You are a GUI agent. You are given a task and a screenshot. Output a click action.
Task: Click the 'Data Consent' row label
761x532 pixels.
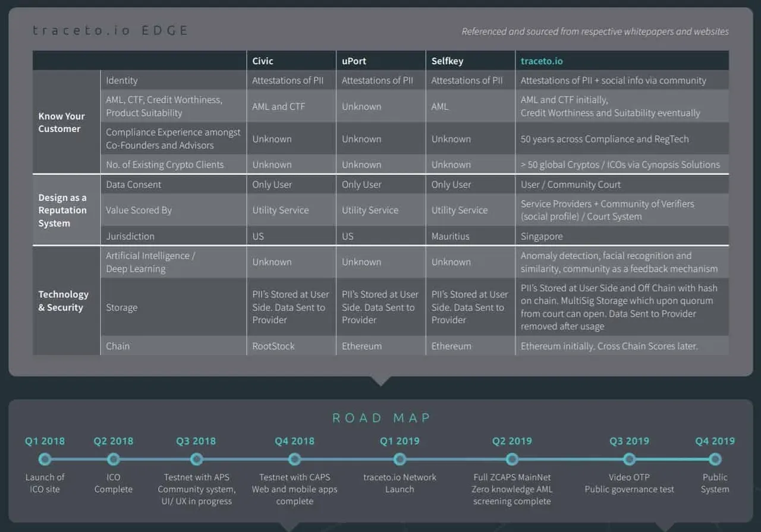click(133, 184)
